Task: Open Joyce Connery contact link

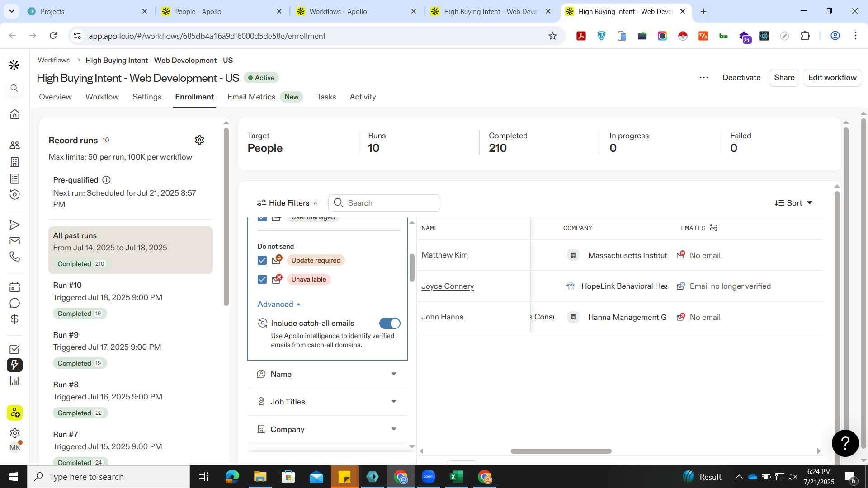Action: (x=448, y=286)
